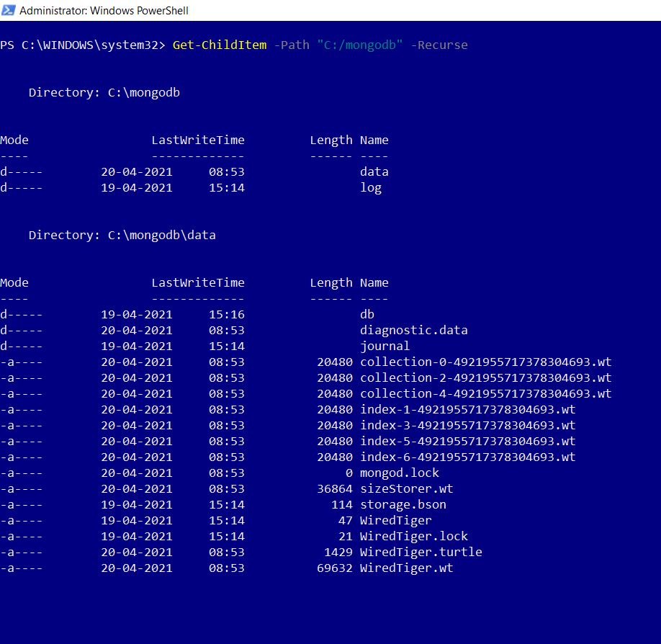
Task: Click the LastWriteTime header in the data listing
Action: click(x=198, y=282)
